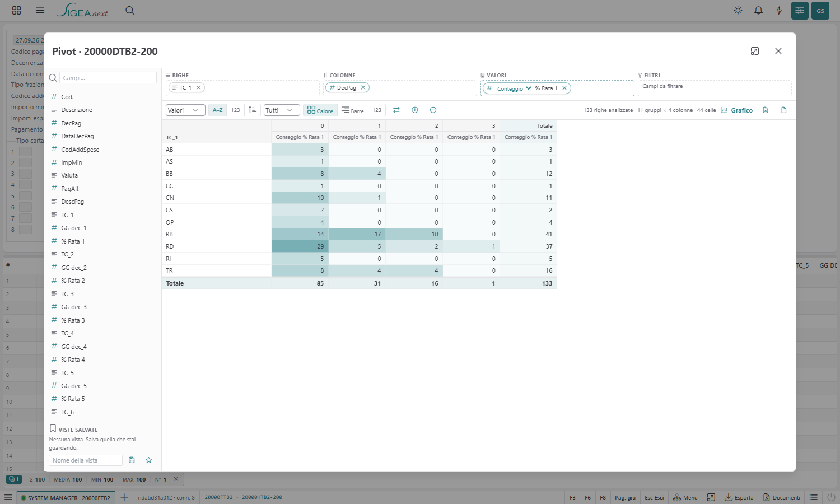
Task: Open the Grafico chart view
Action: point(736,110)
